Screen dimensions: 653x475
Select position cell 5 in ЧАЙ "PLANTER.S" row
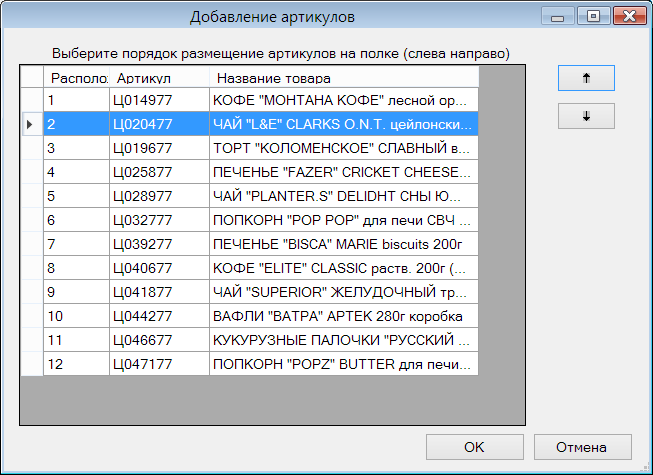76,196
